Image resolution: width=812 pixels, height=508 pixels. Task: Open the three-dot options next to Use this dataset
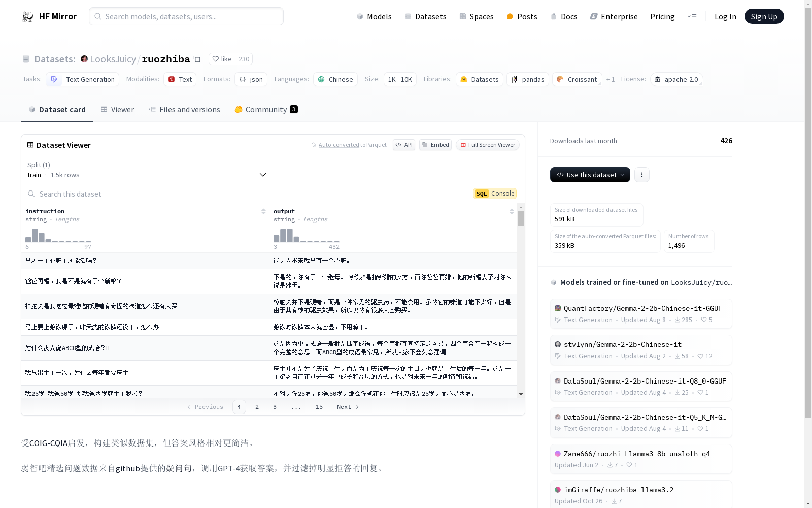(642, 175)
